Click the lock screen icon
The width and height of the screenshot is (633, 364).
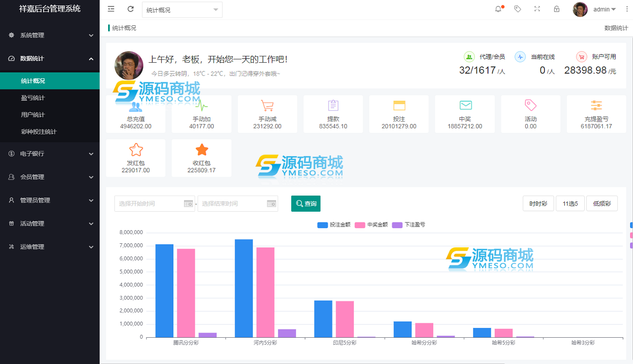557,9
